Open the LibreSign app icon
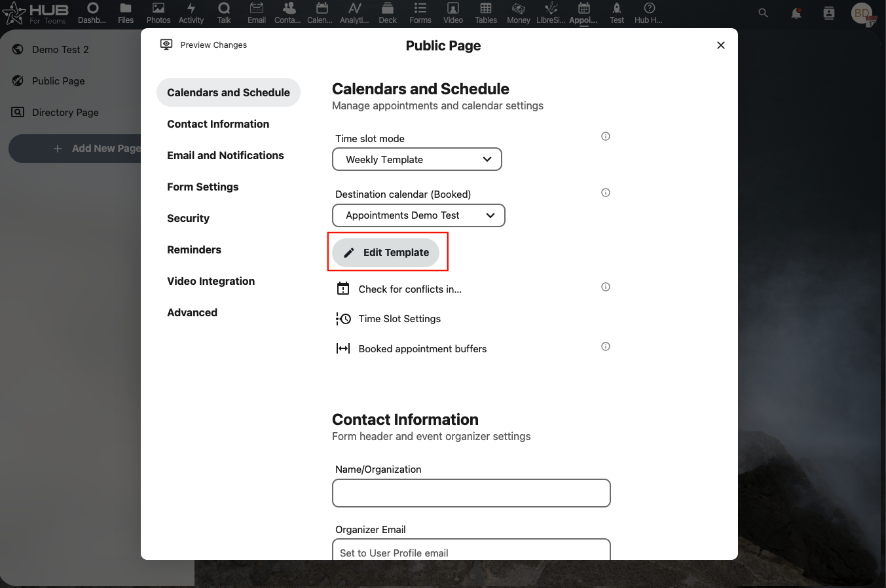Viewport: 886px width, 588px height. [551, 13]
